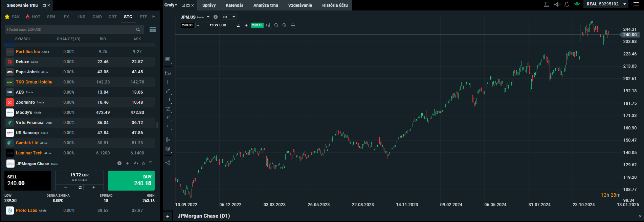The height and width of the screenshot is (222, 644).
Task: Click the symbol search field
Action: point(70,30)
